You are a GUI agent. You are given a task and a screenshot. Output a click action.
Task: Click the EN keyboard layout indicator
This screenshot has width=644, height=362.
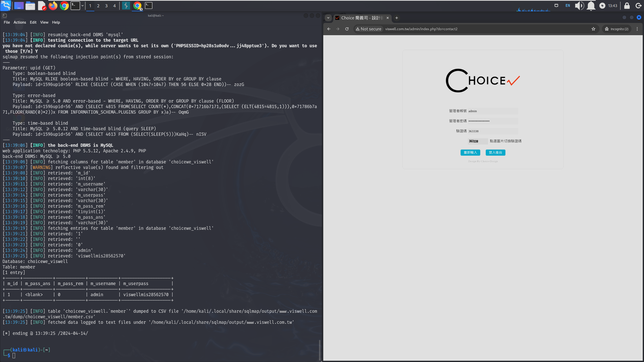click(x=568, y=6)
